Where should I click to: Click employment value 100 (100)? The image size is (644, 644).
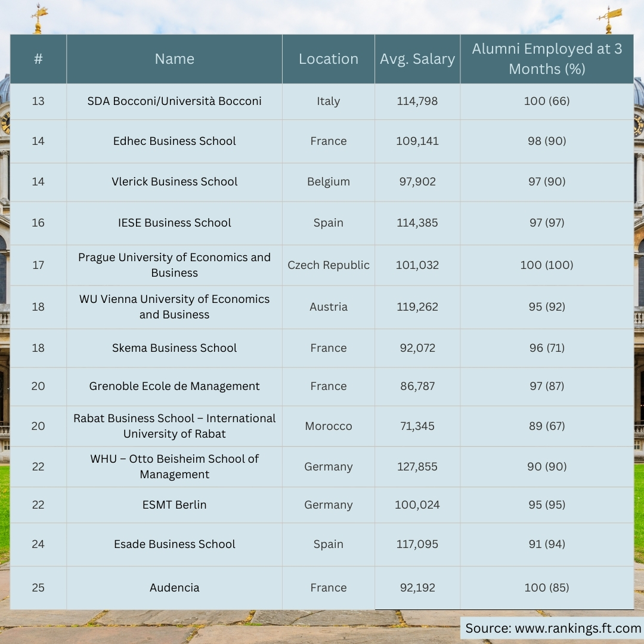pyautogui.click(x=547, y=265)
